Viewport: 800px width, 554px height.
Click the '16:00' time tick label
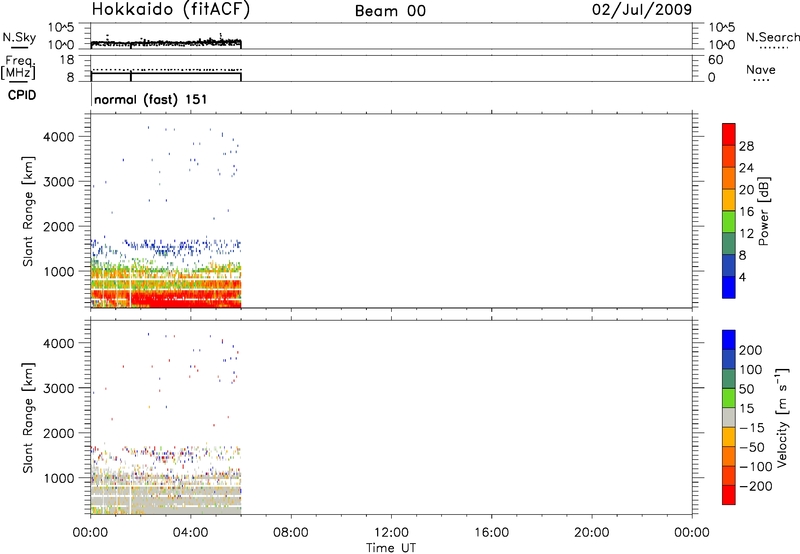491,533
